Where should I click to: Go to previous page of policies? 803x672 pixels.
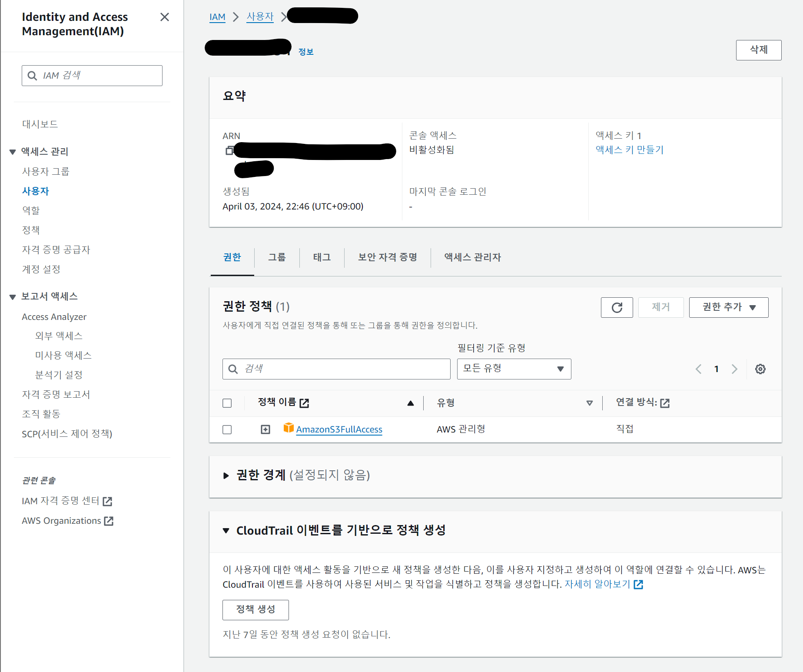(698, 369)
